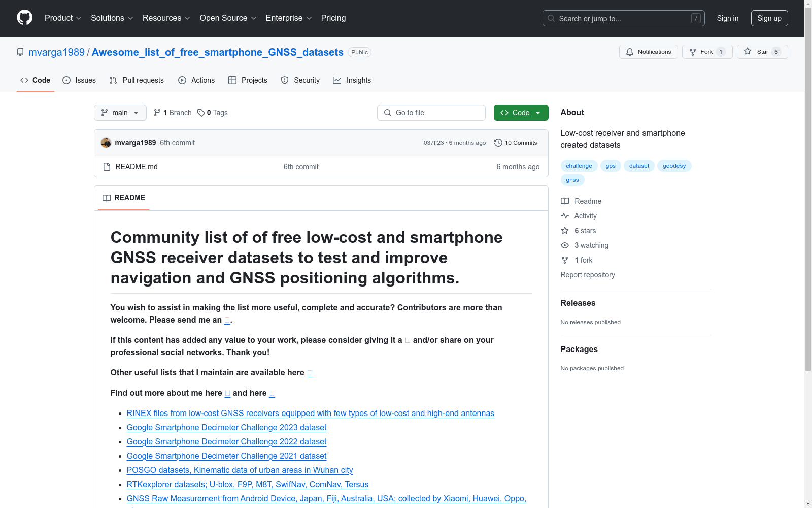Click the Fork repository icon
The height and width of the screenshot is (508, 812).
pos(693,52)
